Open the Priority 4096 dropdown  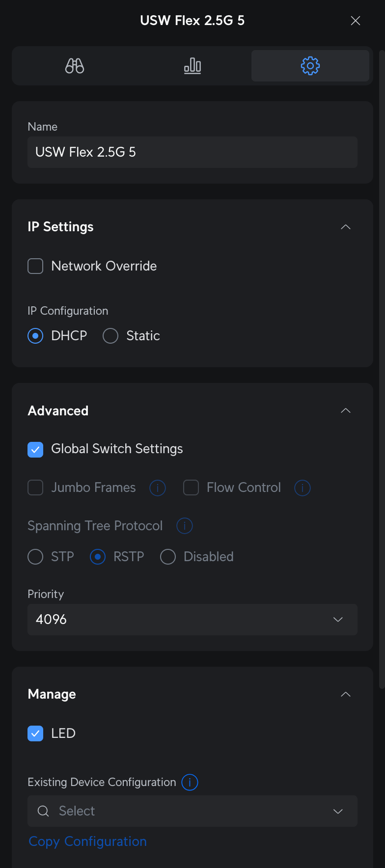coord(192,620)
